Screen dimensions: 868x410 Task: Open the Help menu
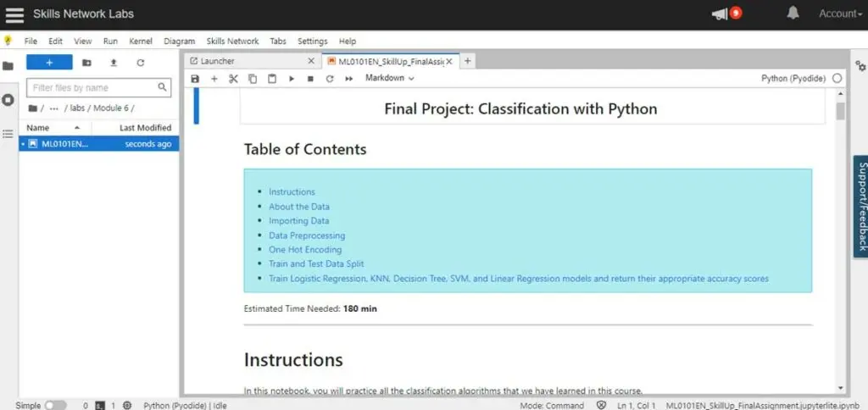click(347, 41)
